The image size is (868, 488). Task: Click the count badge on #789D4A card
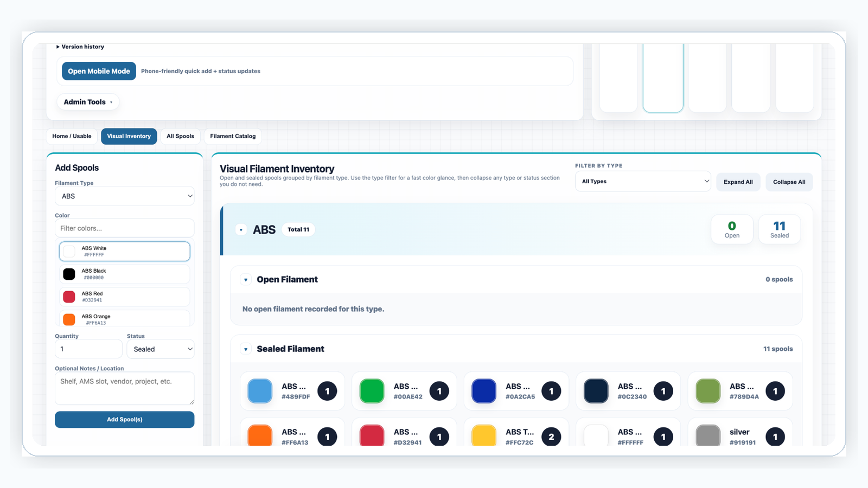775,391
